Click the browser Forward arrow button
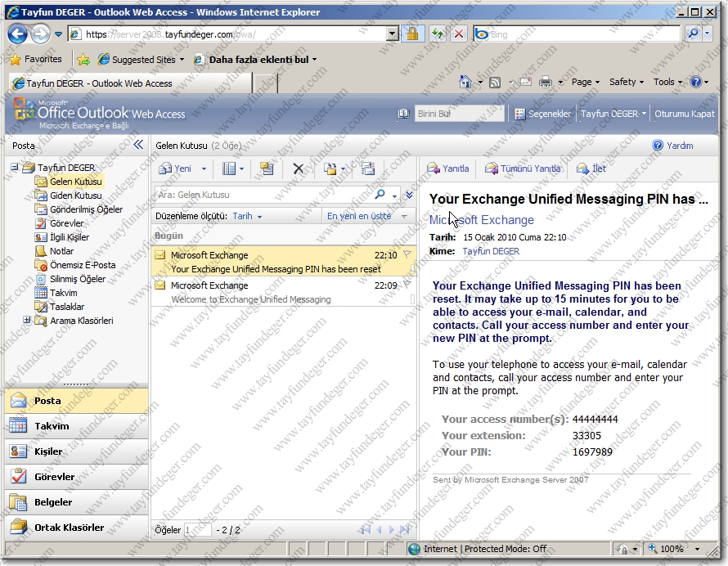This screenshot has height=566, width=728. click(x=41, y=34)
